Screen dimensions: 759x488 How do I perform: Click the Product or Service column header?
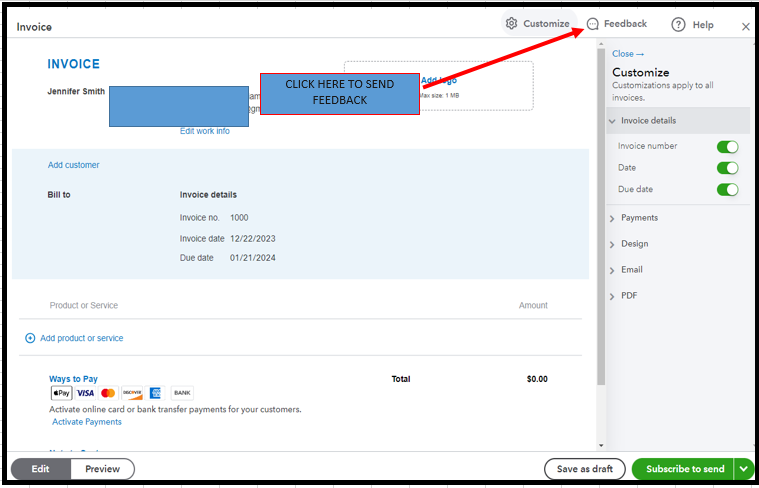[84, 305]
